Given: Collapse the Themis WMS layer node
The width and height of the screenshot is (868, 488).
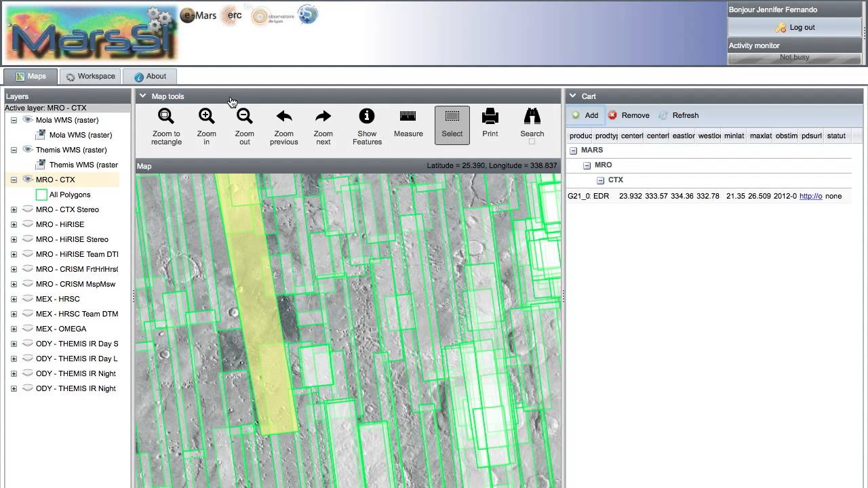Looking at the screenshot, I should pos(14,150).
